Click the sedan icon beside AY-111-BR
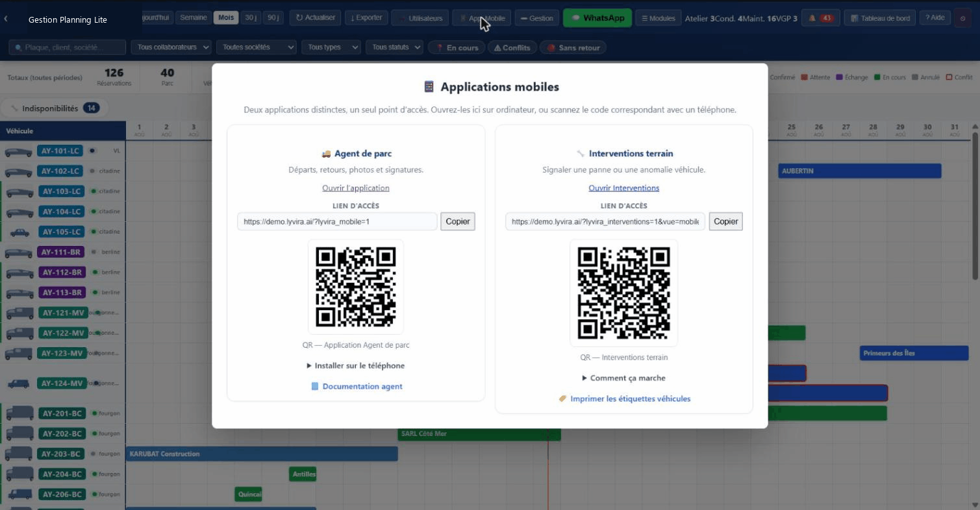This screenshot has width=980, height=510. click(18, 252)
